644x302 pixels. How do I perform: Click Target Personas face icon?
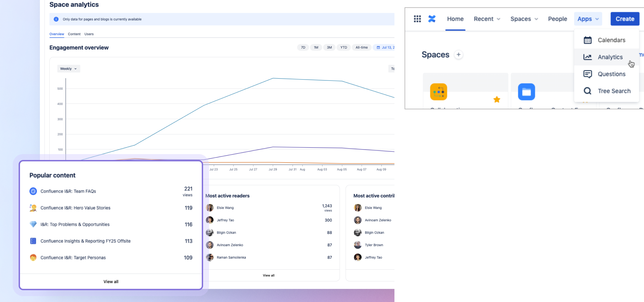(x=33, y=258)
